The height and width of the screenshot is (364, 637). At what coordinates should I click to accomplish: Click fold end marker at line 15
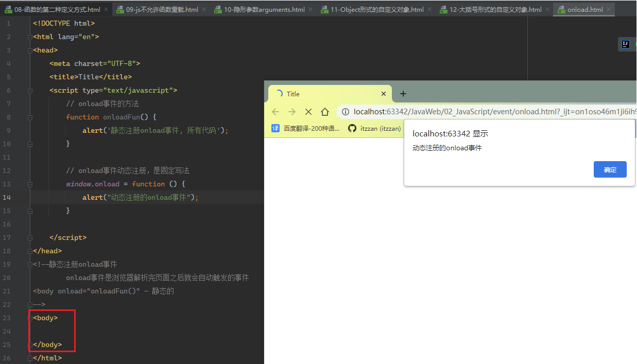pyautogui.click(x=30, y=211)
